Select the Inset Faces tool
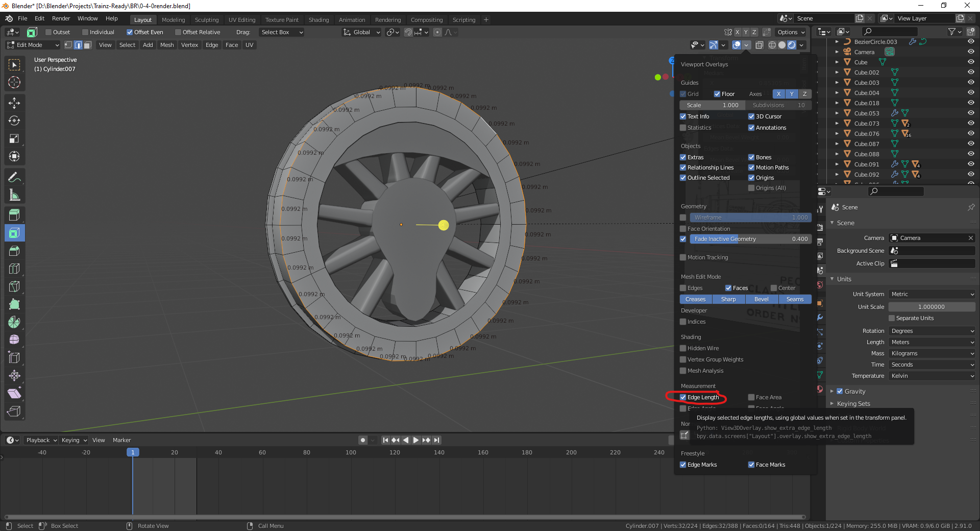Image resolution: width=980 pixels, height=531 pixels. pos(14,233)
